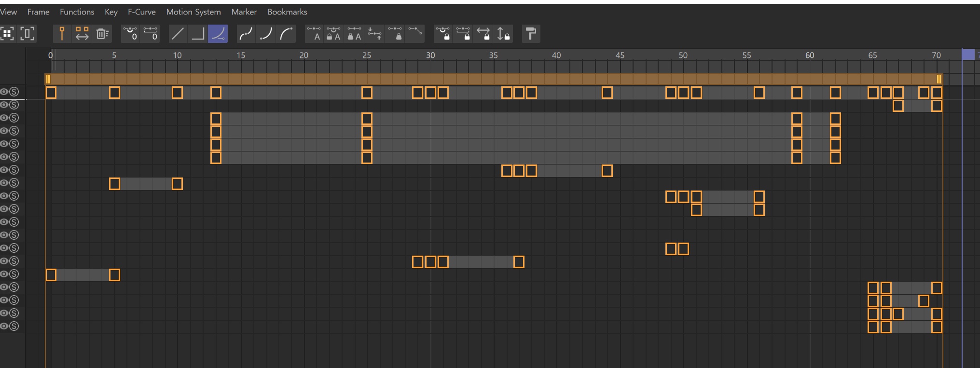Open the F-Curve menu
This screenshot has width=980, height=368.
[x=141, y=12]
